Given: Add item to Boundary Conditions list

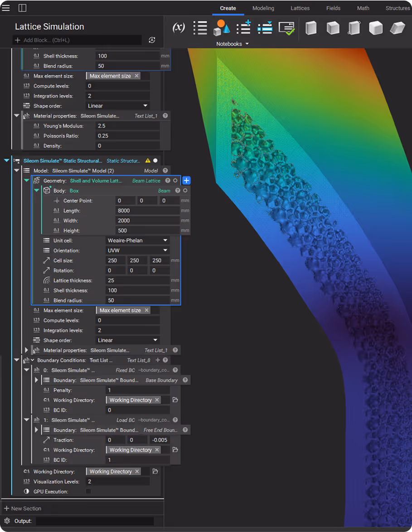Looking at the screenshot, I should click(x=158, y=360).
